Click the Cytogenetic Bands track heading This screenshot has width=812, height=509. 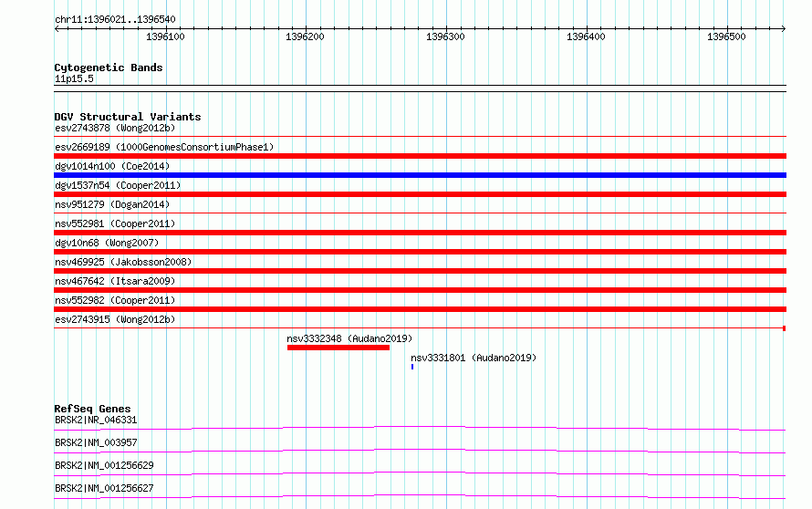[109, 68]
